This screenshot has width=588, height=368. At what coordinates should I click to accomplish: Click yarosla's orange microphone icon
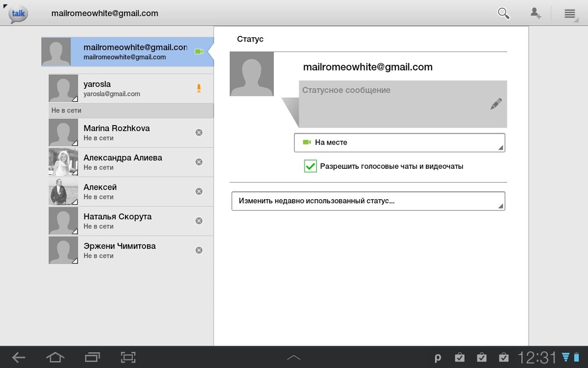click(198, 88)
